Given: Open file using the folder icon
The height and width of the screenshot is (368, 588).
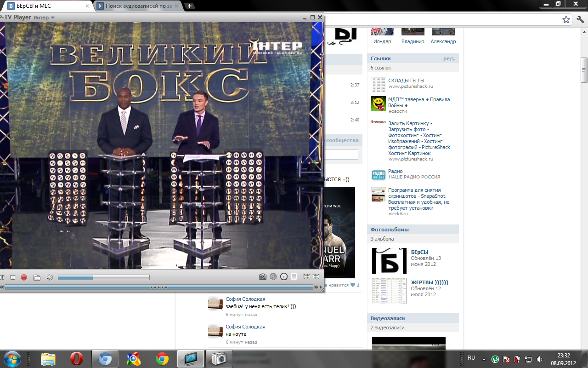Looking at the screenshot, I should [x=37, y=277].
